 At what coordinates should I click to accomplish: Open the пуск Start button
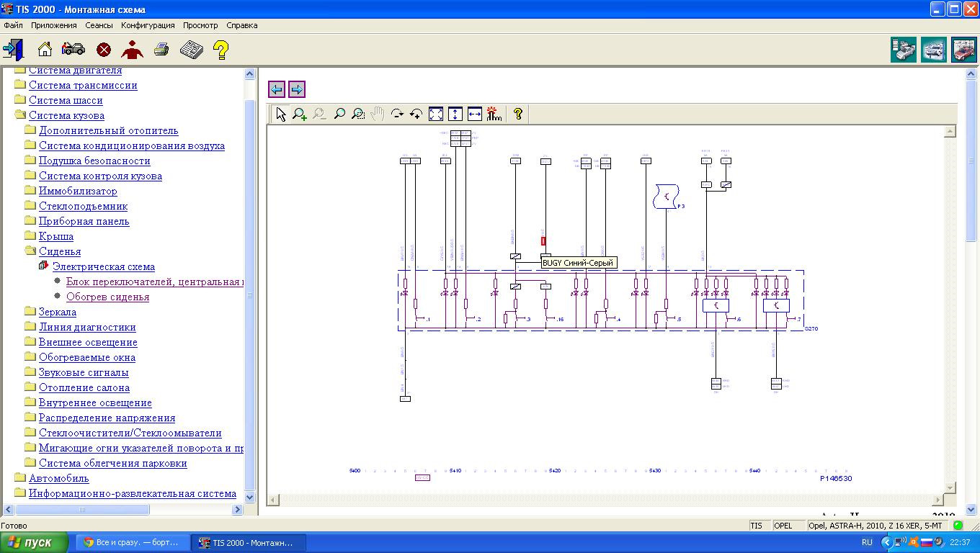35,542
